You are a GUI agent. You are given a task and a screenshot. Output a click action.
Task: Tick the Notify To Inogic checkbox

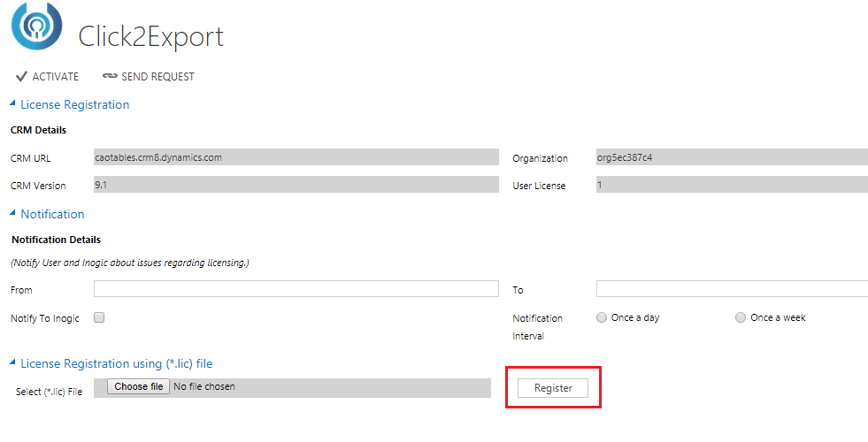click(x=99, y=317)
